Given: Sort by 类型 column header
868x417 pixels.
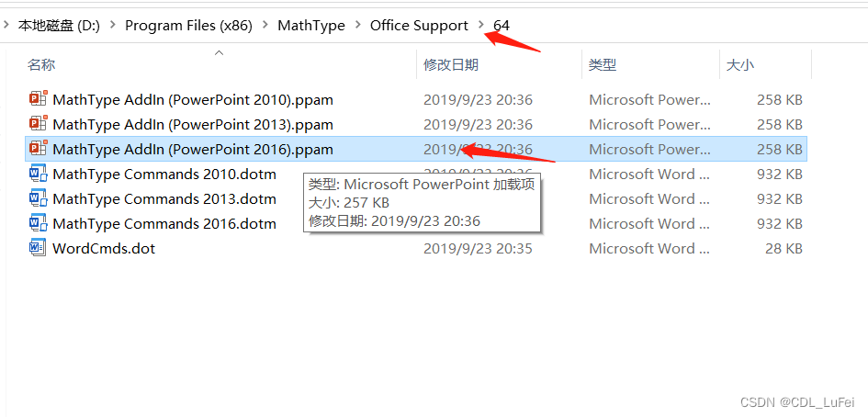Looking at the screenshot, I should pyautogui.click(x=603, y=65).
